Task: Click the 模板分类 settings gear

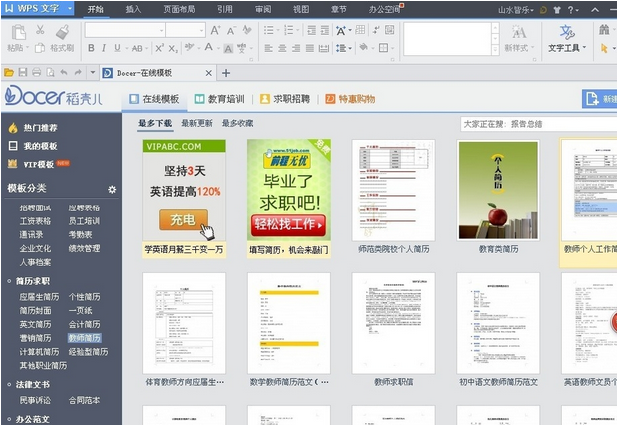Action: coord(112,189)
